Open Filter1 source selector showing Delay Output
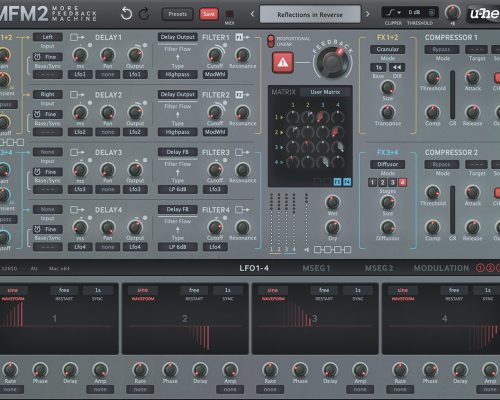This screenshot has width=500, height=400. tap(178, 37)
